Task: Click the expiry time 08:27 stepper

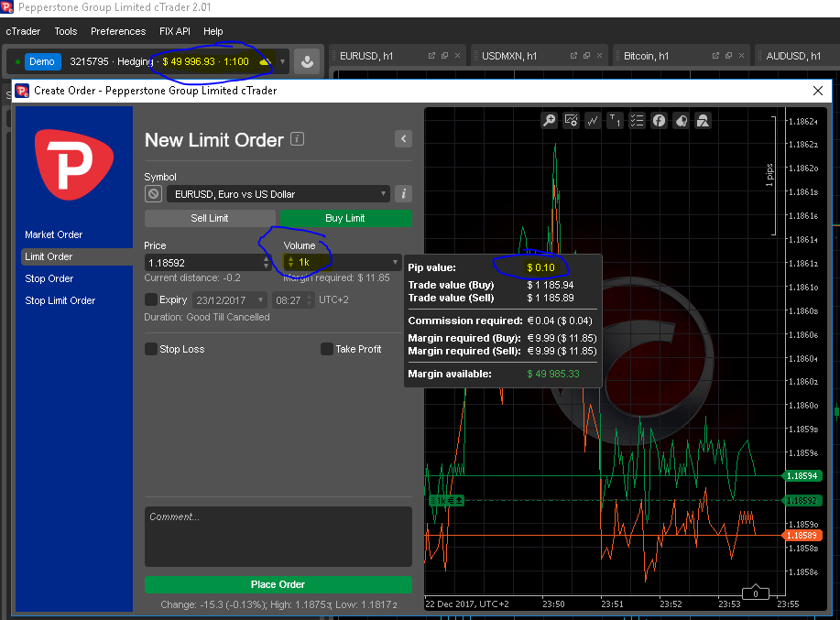Action: pos(309,299)
